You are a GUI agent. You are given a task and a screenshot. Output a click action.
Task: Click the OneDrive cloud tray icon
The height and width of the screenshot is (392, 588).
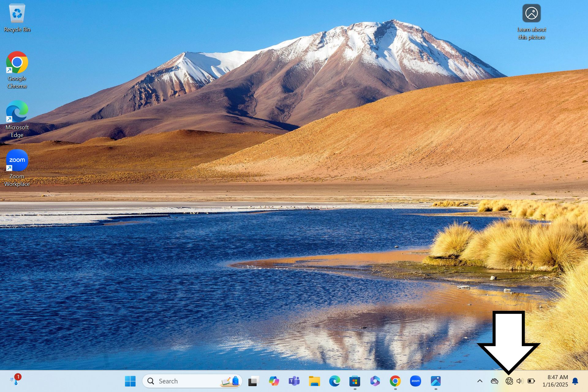pos(494,381)
